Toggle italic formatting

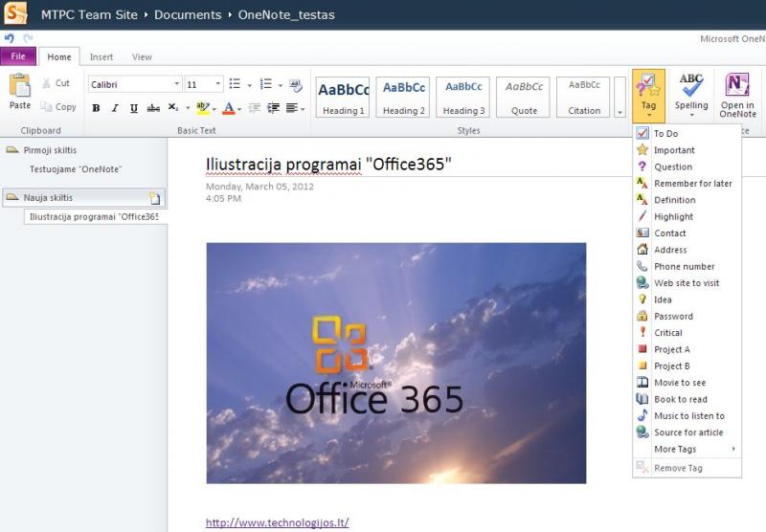[115, 108]
